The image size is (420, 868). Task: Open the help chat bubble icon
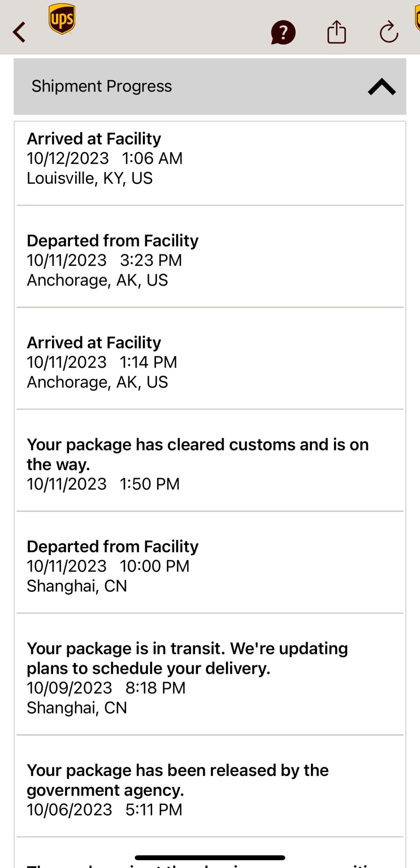283,33
